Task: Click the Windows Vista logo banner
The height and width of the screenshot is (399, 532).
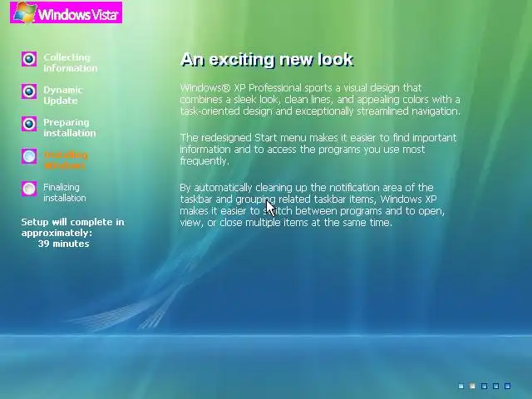Action: click(66, 12)
